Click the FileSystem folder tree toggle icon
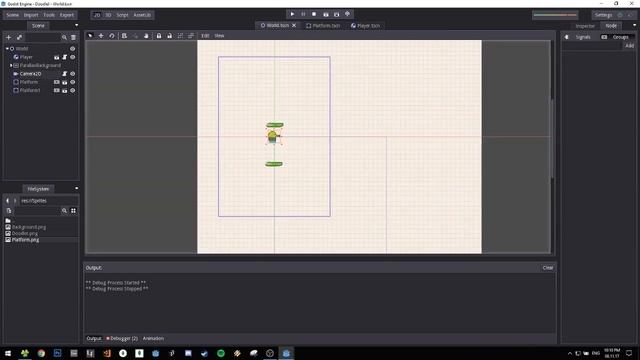Image resolution: width=640 pixels, height=360 pixels. (x=9, y=211)
